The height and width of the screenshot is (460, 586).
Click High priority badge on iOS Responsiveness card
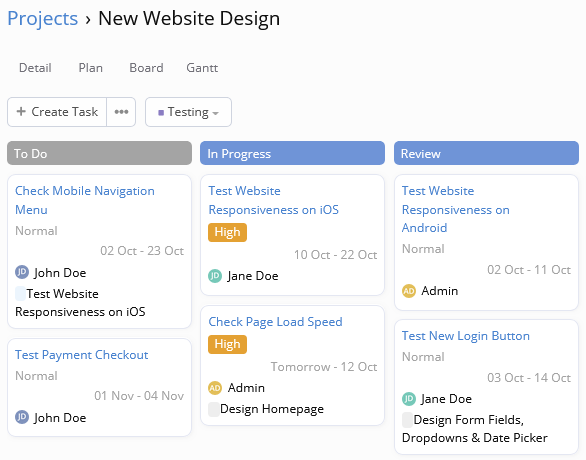click(227, 232)
